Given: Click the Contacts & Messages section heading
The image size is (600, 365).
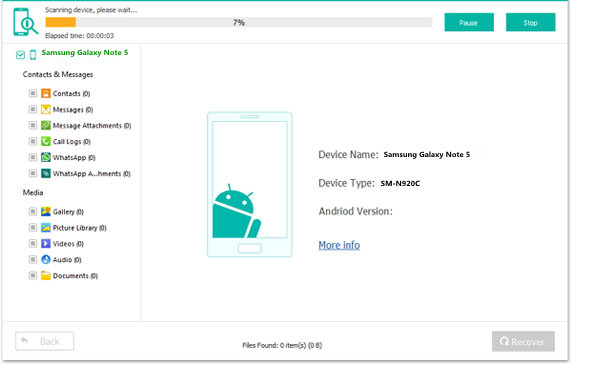Looking at the screenshot, I should point(58,74).
